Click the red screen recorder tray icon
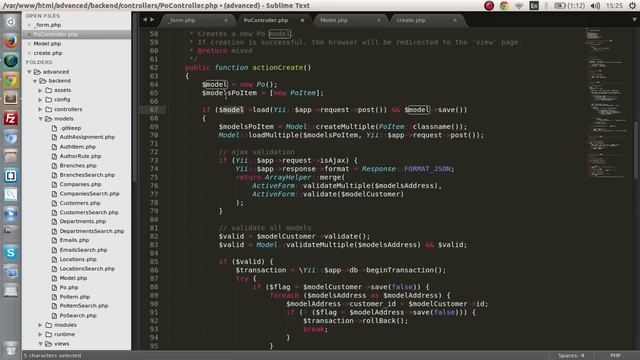The width and height of the screenshot is (640, 360). click(489, 6)
